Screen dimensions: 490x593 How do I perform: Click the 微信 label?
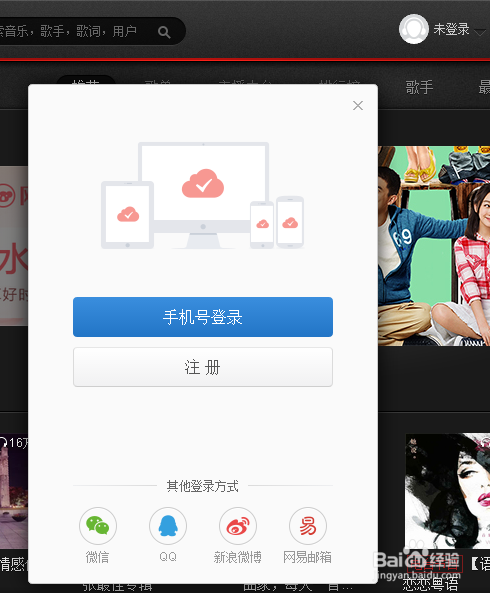point(98,557)
